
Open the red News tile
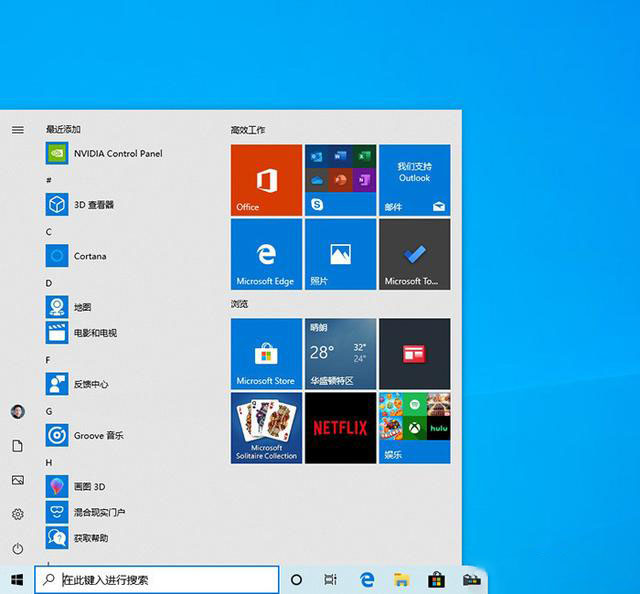pos(415,354)
